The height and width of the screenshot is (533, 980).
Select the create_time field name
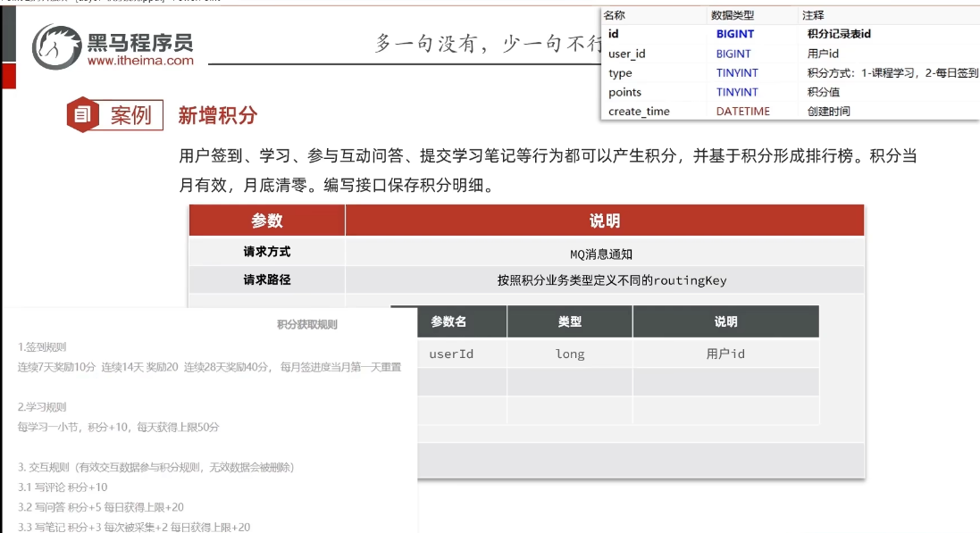coord(639,112)
